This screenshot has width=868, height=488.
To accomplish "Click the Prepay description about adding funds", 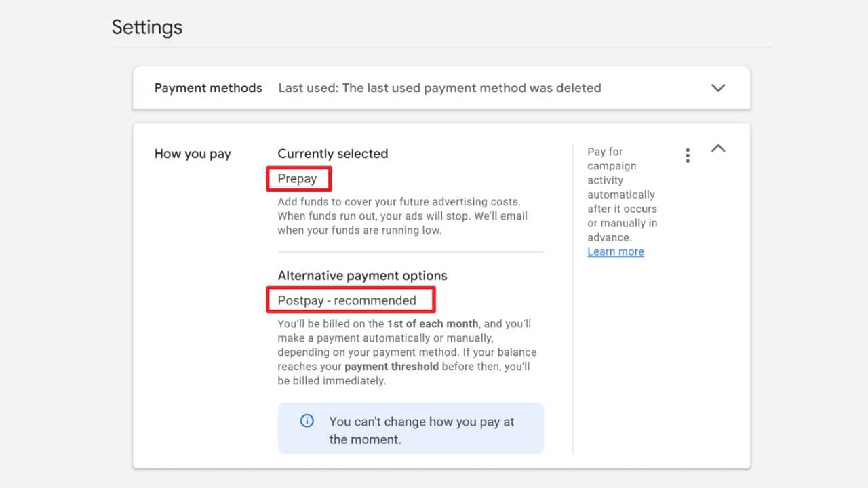I will (403, 216).
